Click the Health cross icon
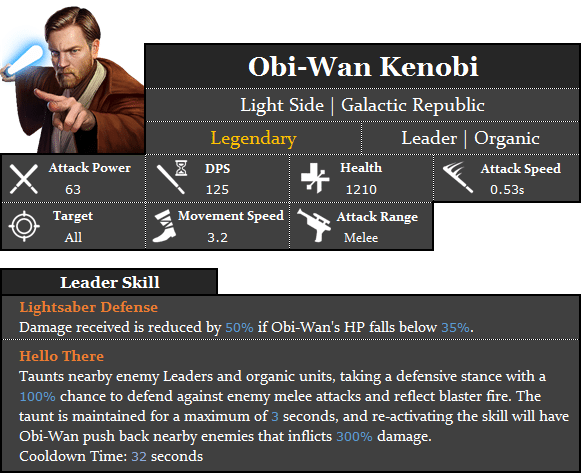The height and width of the screenshot is (473, 581). point(315,178)
